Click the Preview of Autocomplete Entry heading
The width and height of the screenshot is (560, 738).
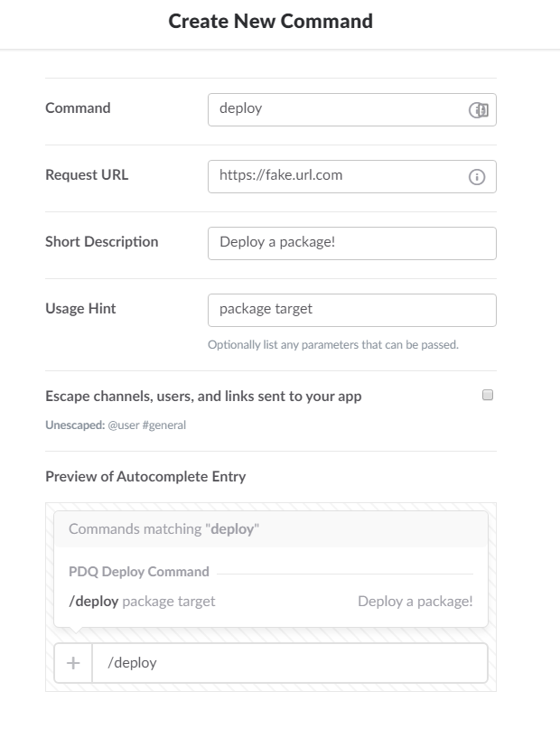[145, 476]
